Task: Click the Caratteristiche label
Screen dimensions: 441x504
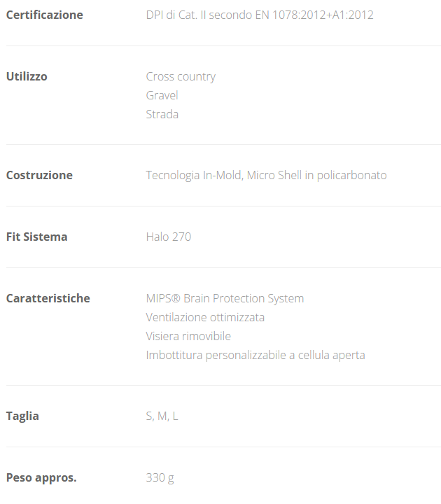Action: tap(48, 298)
